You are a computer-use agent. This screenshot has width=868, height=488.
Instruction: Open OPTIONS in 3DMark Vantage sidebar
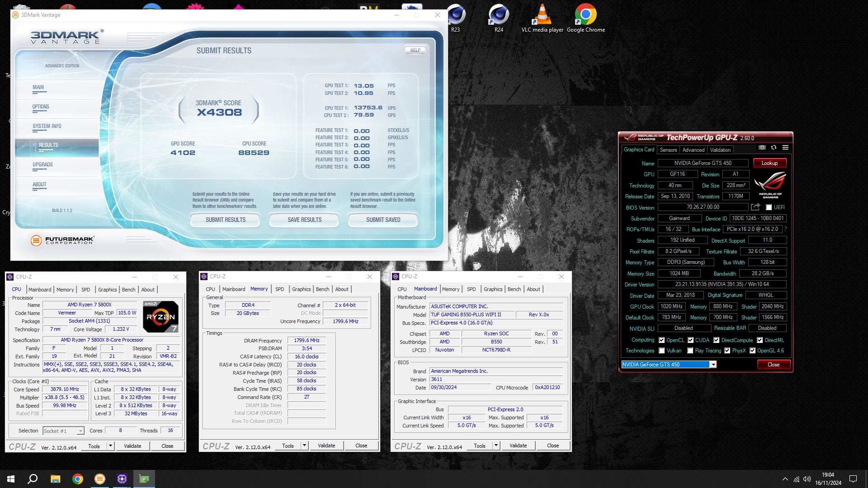click(x=57, y=109)
